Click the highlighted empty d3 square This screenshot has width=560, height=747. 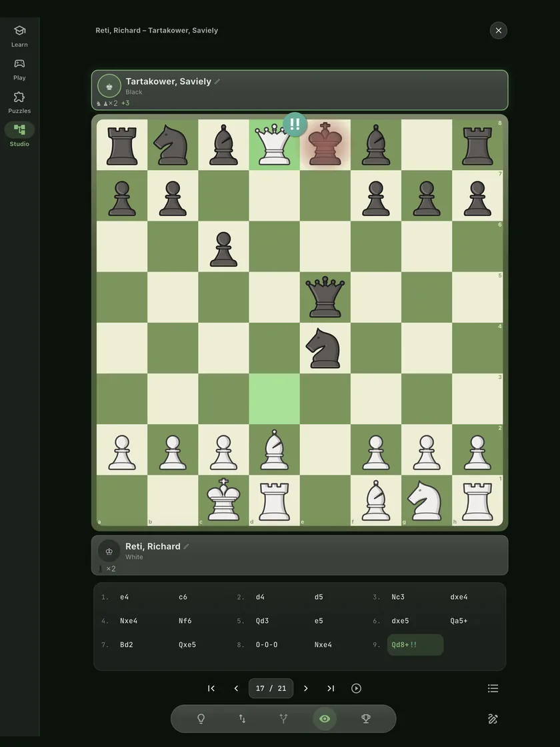274,399
